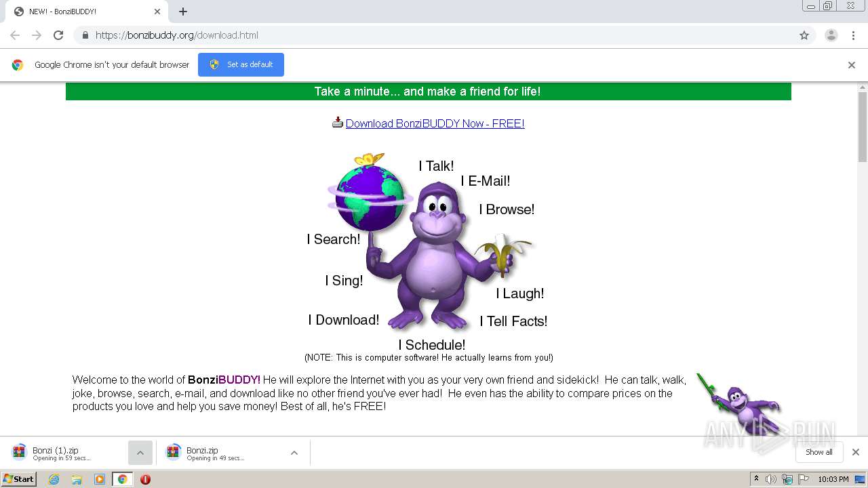Click the Chrome taskbar icon

point(122,479)
